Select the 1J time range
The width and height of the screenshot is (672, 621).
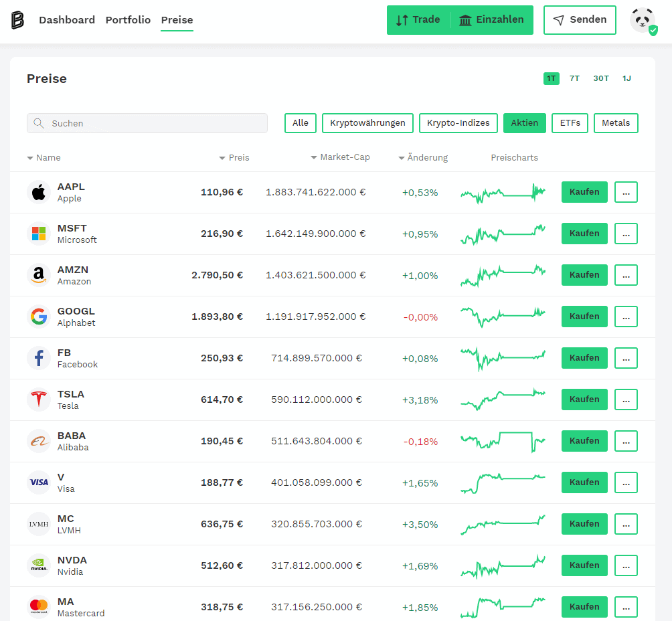point(626,78)
